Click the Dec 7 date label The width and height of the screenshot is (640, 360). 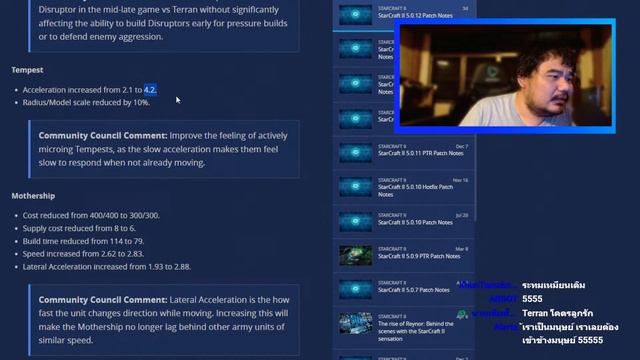click(x=462, y=147)
